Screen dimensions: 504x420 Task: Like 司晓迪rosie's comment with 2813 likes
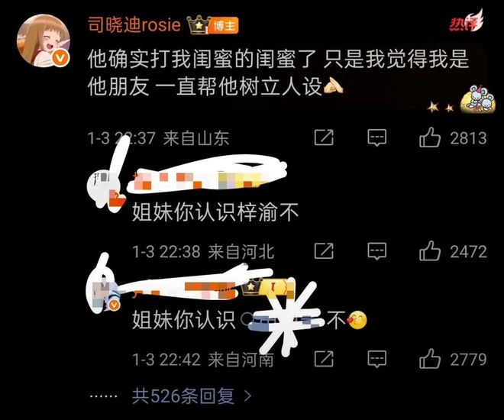pyautogui.click(x=430, y=137)
